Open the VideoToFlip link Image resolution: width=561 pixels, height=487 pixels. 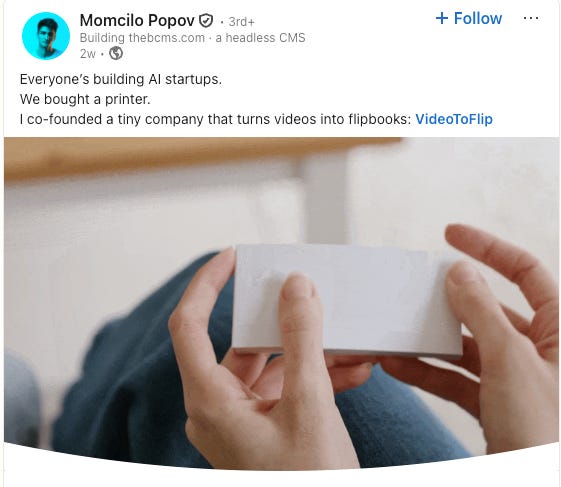454,119
